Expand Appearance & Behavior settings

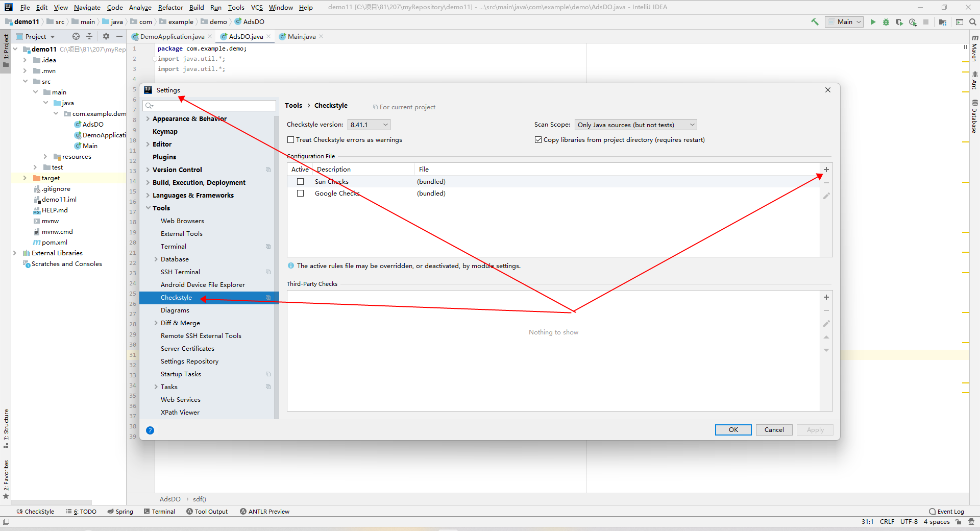148,119
